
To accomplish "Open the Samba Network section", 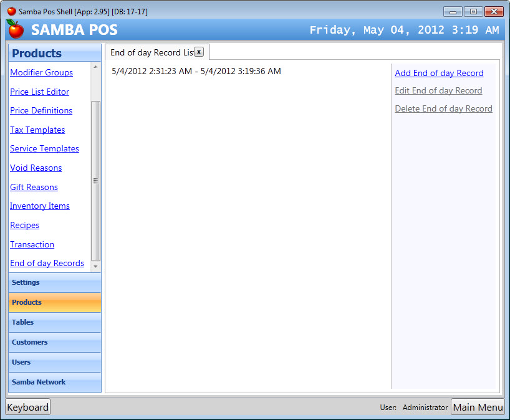I will tap(55, 382).
